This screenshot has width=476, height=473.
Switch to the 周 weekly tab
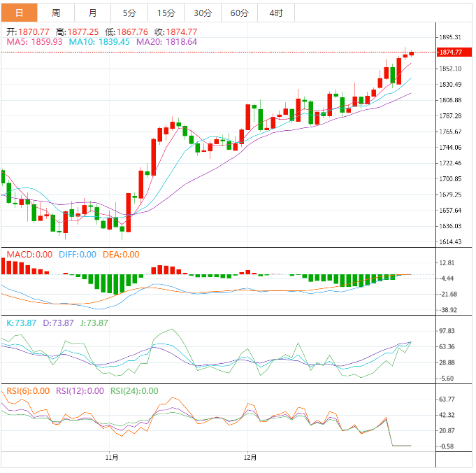[56, 13]
